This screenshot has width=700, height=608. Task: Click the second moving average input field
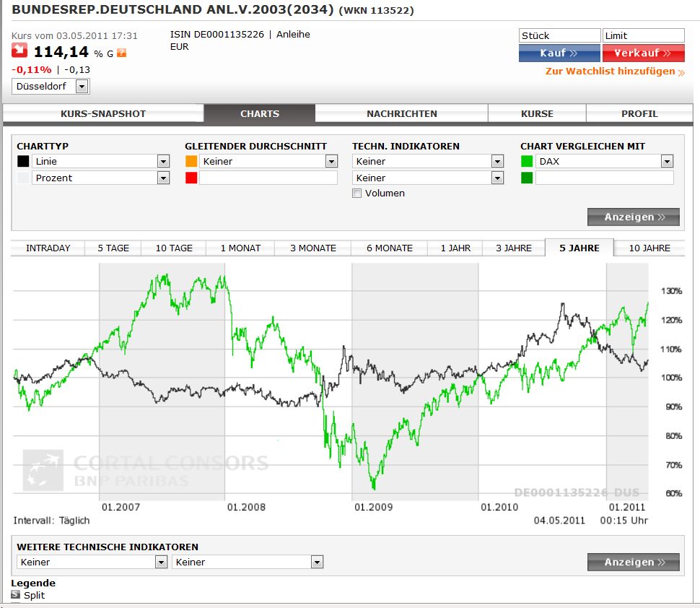[268, 178]
